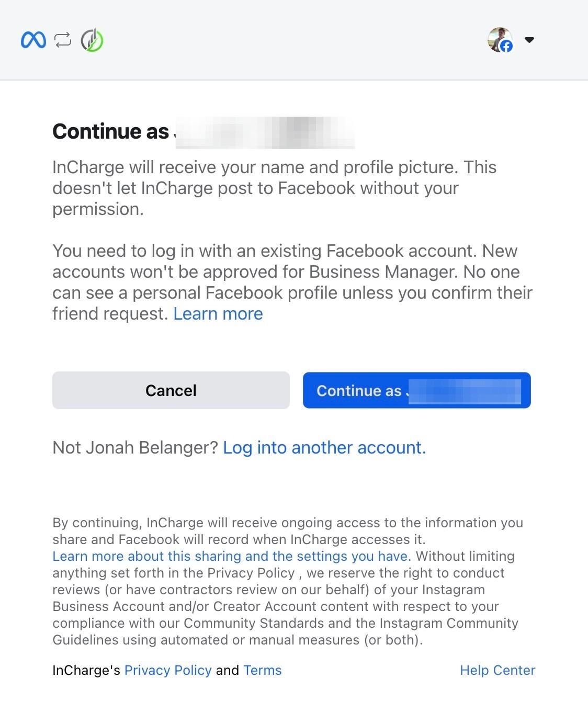Open Learn more about this sharing link
588x701 pixels.
231,556
